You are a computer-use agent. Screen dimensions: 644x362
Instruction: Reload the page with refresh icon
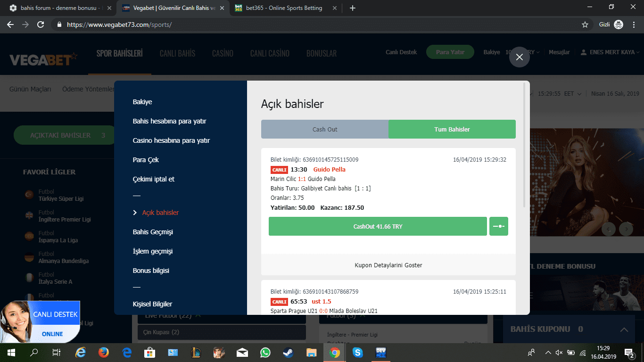pyautogui.click(x=41, y=25)
